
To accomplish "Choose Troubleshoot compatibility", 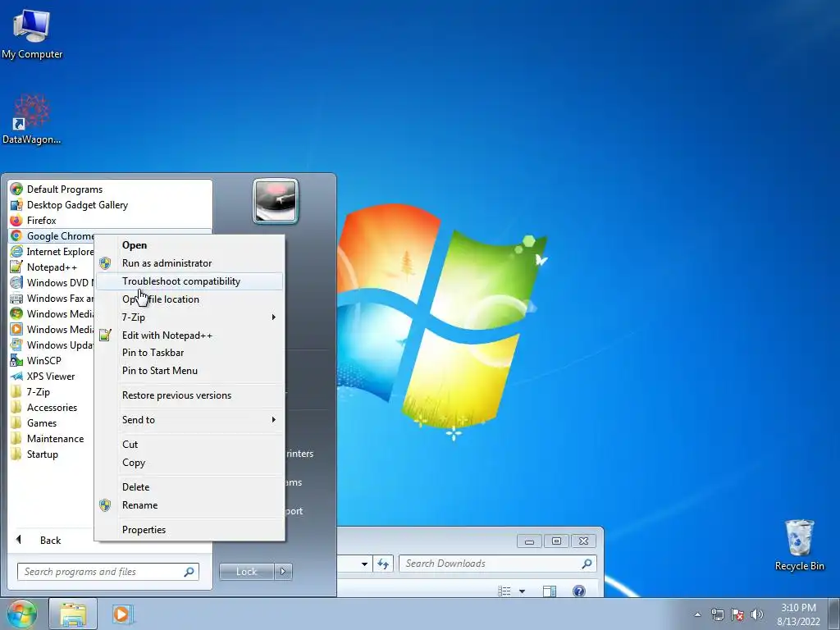I will (x=189, y=281).
